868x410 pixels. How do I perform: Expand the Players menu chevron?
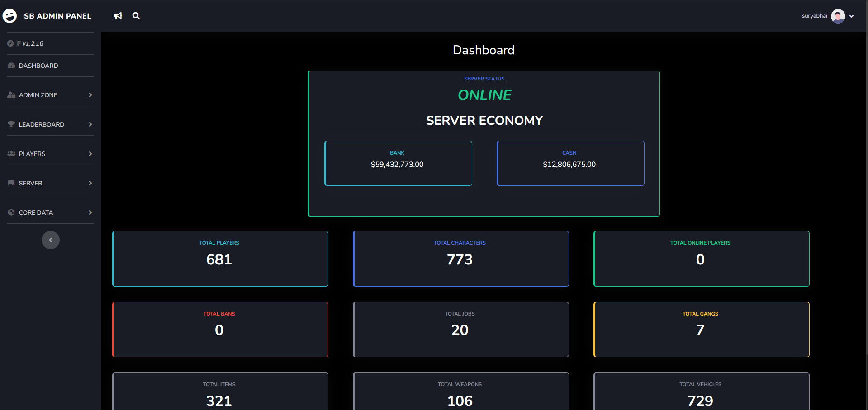90,153
